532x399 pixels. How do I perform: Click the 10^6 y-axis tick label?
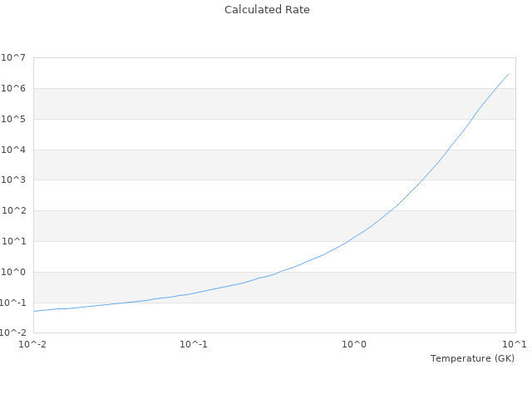(x=14, y=88)
